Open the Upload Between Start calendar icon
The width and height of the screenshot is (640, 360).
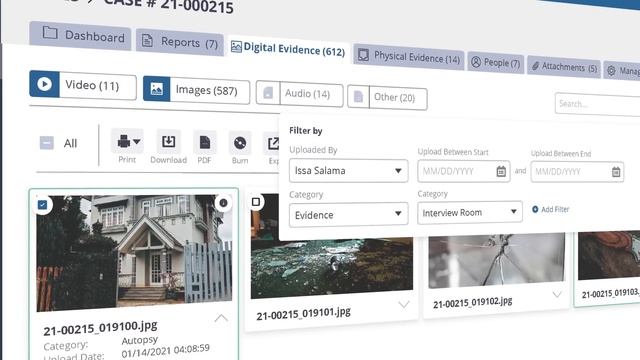tap(501, 171)
